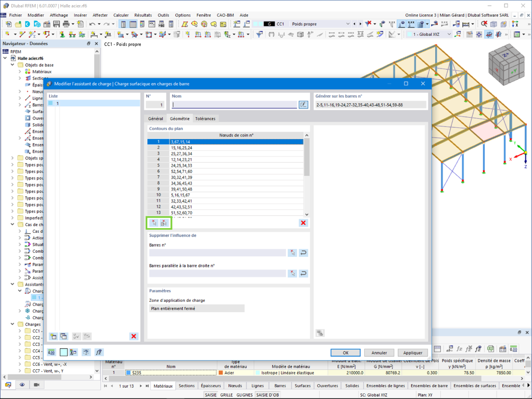Image resolution: width=532 pixels, height=399 pixels.
Task: Switch to the Tolérances tab
Action: 205,118
